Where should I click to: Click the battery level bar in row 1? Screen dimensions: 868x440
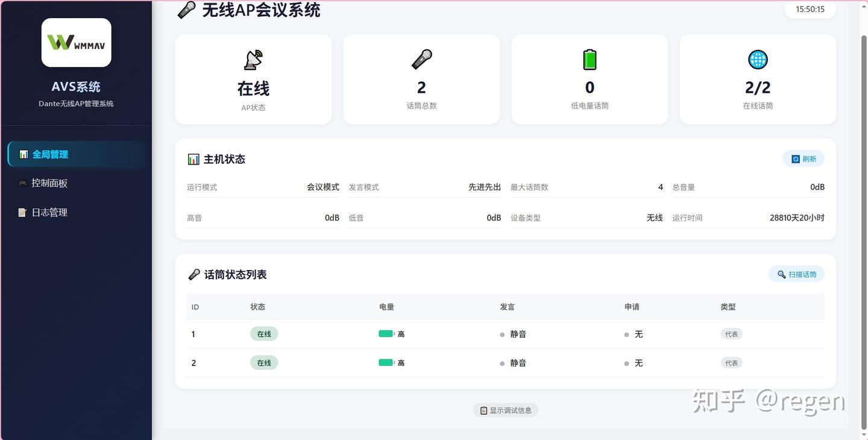[386, 334]
